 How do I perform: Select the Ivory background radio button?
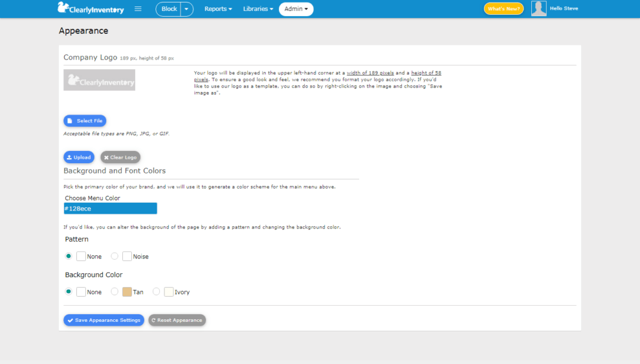coord(156,291)
